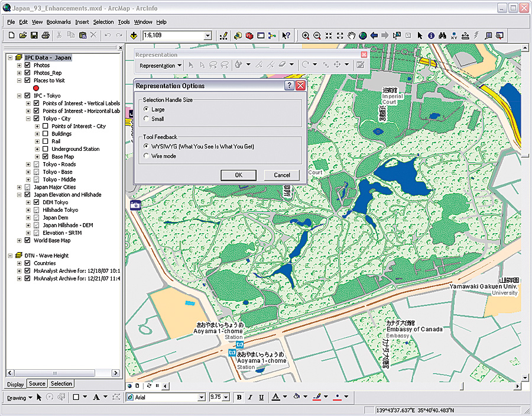The height and width of the screenshot is (416, 532).
Task: Click the font color swatch button
Action: coord(275,397)
